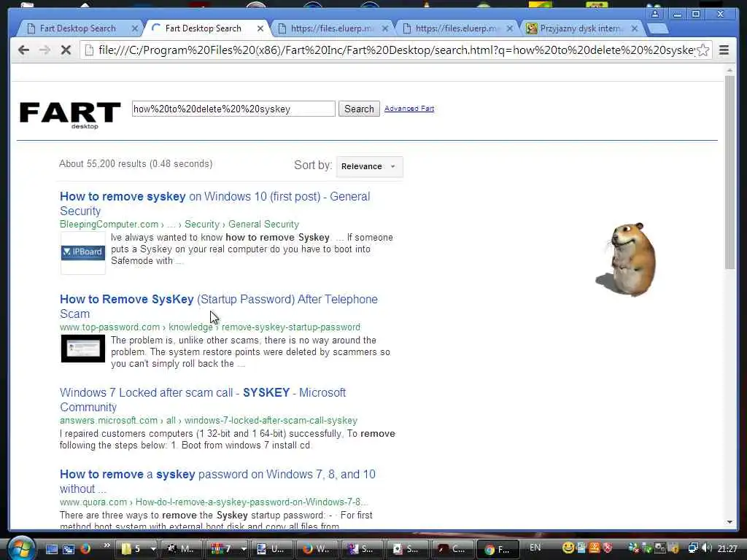Click the system clock showing 21:27

tap(727, 548)
